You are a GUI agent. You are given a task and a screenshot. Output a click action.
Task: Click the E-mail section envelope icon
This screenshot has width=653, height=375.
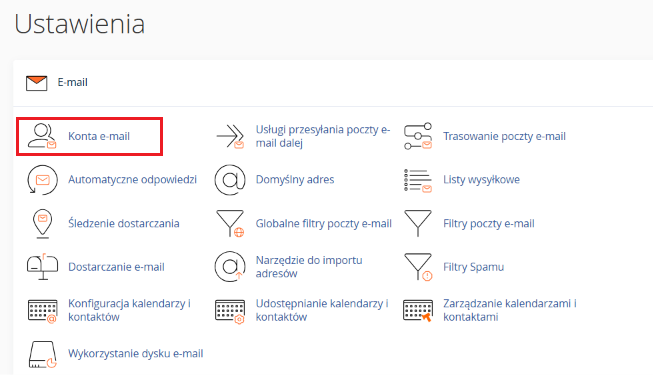point(37,83)
